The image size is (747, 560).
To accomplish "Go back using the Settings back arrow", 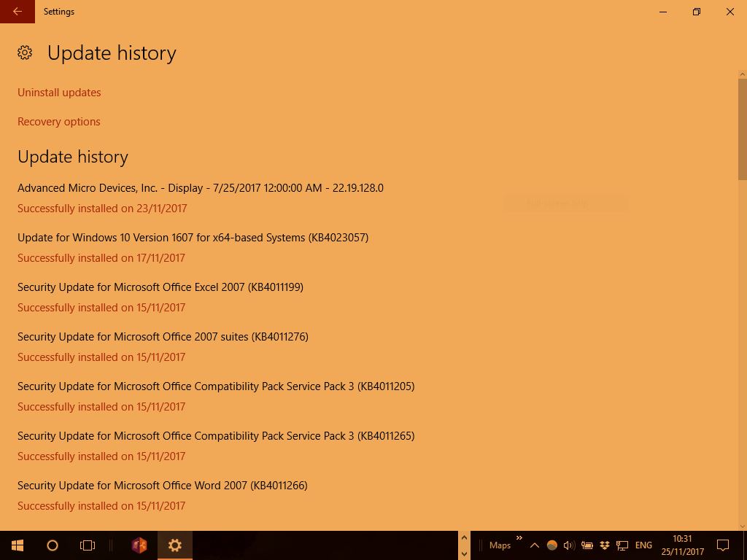I will click(18, 12).
